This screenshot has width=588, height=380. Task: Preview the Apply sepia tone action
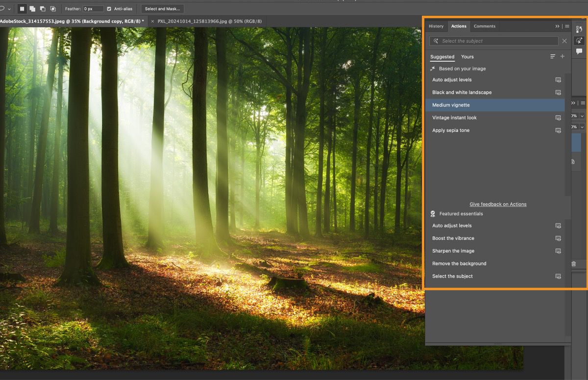point(558,130)
